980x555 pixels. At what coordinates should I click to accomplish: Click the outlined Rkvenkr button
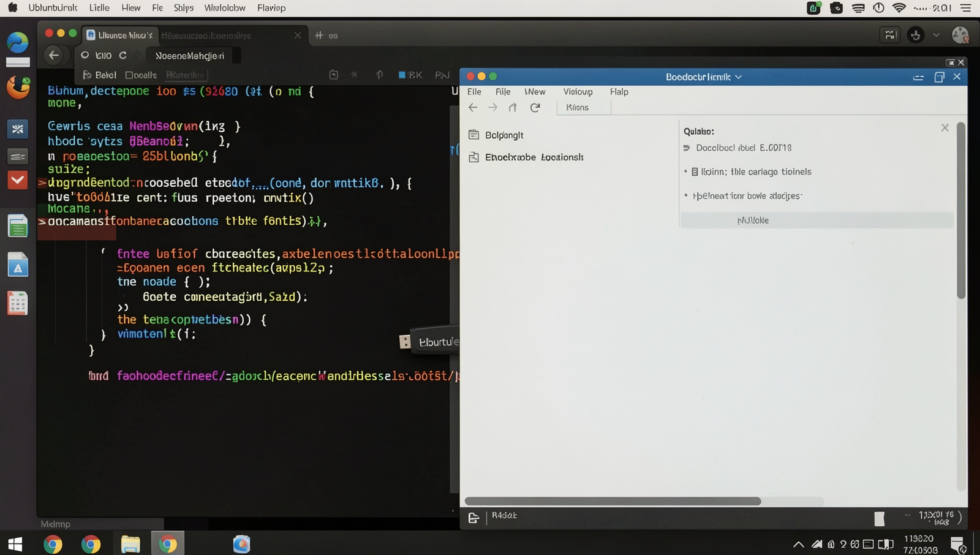click(186, 75)
